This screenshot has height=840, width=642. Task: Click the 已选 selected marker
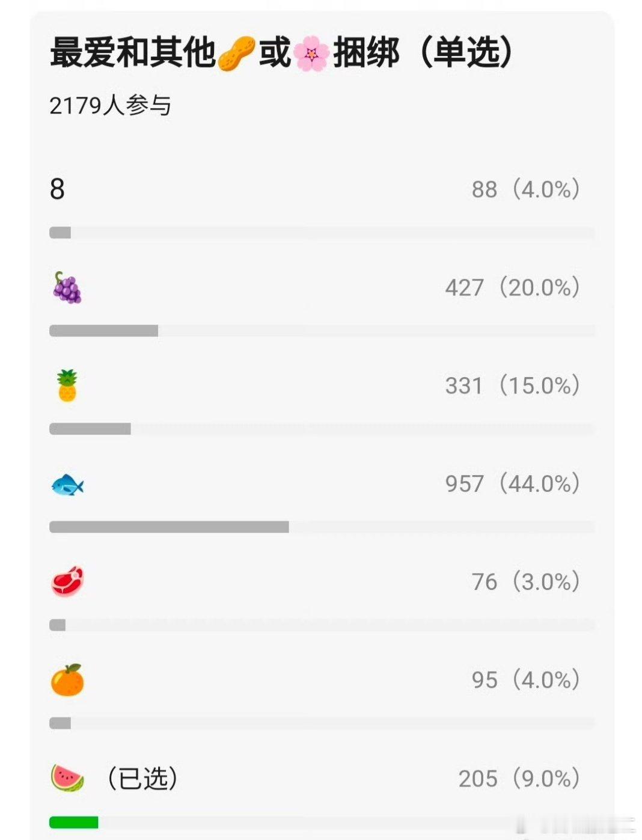(142, 778)
